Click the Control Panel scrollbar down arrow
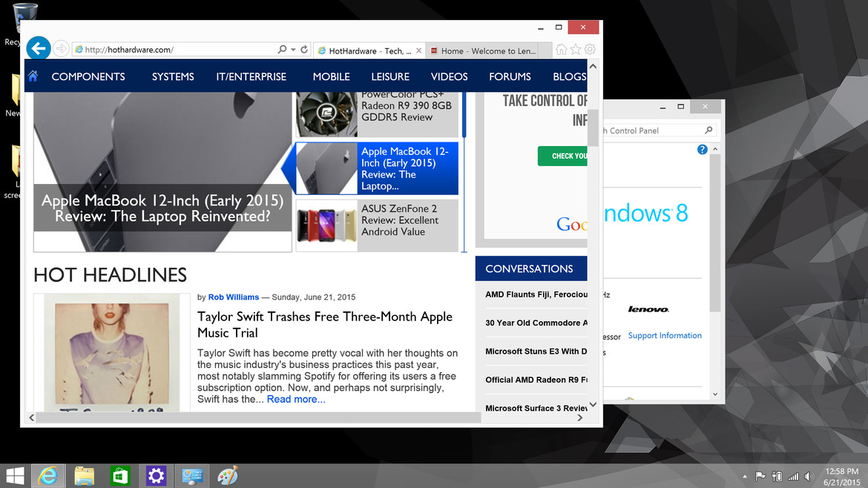The height and width of the screenshot is (488, 868). click(x=715, y=395)
